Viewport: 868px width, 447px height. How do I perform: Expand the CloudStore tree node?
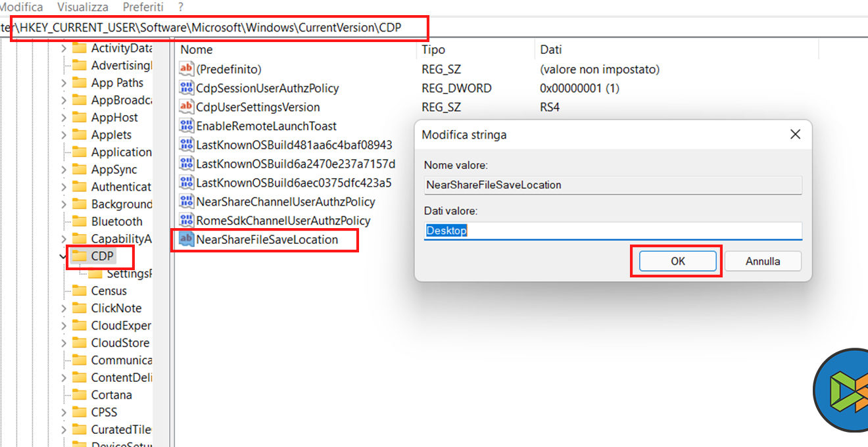(64, 343)
